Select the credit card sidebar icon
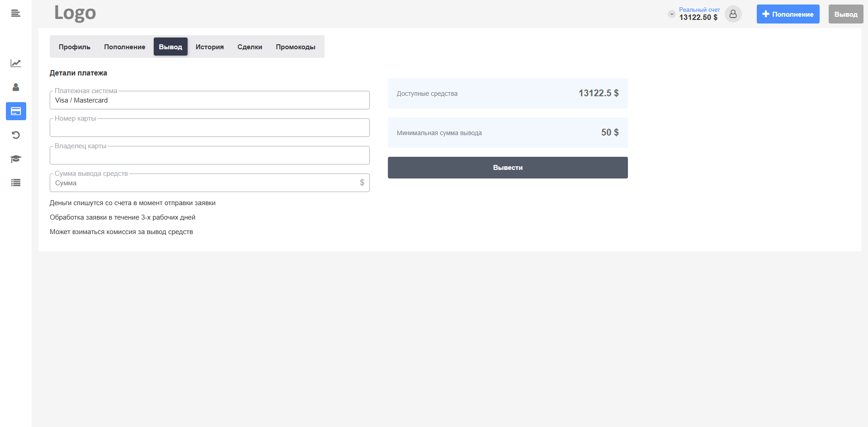The height and width of the screenshot is (427, 868). [x=16, y=111]
